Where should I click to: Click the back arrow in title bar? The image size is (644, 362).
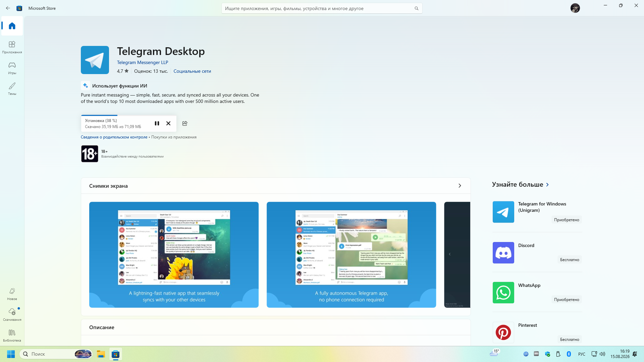pos(8,8)
